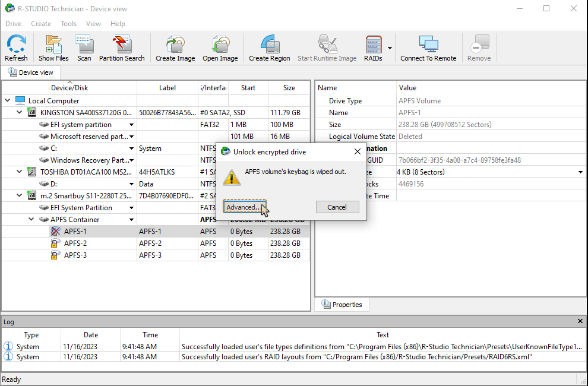Select the Properties tab

point(342,305)
